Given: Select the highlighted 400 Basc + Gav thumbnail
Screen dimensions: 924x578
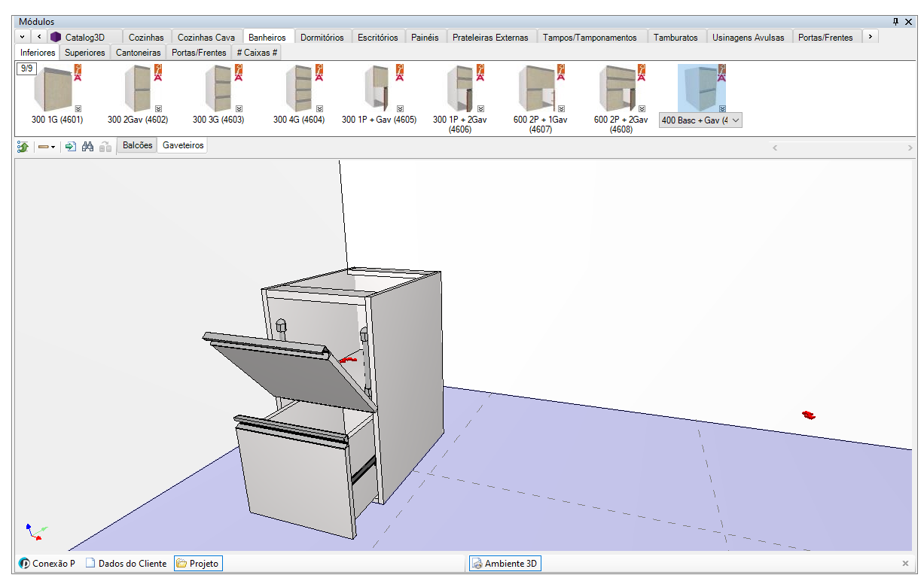Looking at the screenshot, I should point(701,89).
